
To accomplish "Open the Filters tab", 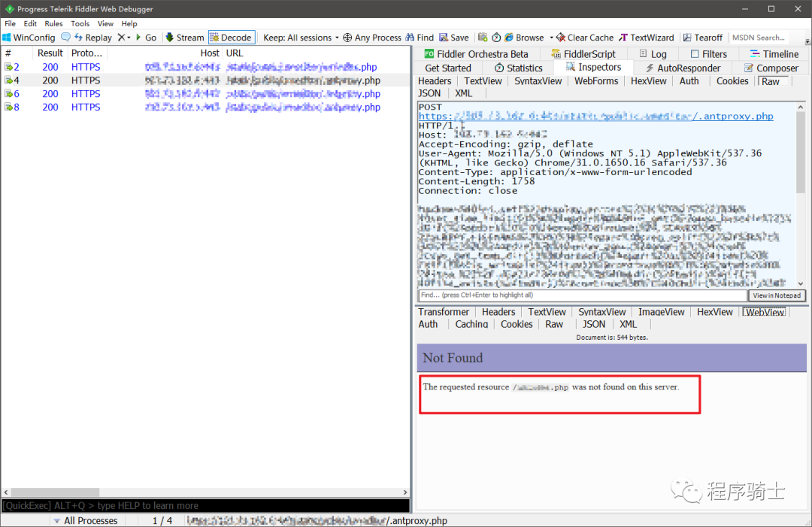I will (708, 54).
